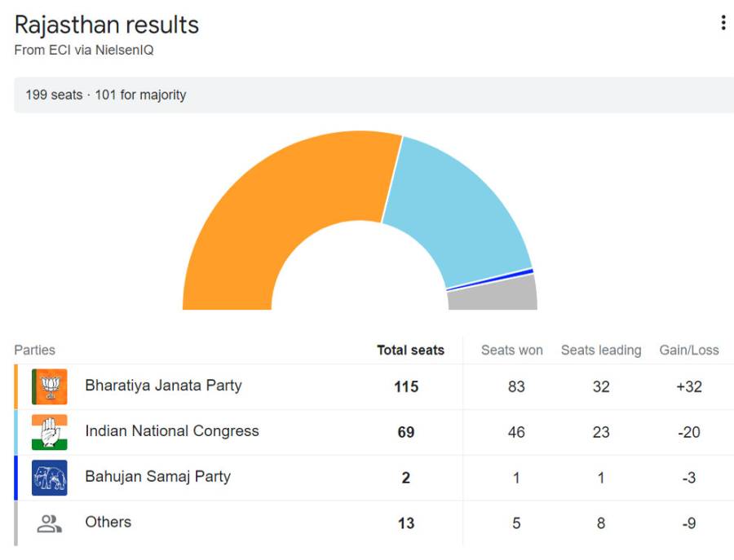Viewport: 734px width, 560px height.
Task: Click the Rajasthan results heading
Action: [x=107, y=24]
